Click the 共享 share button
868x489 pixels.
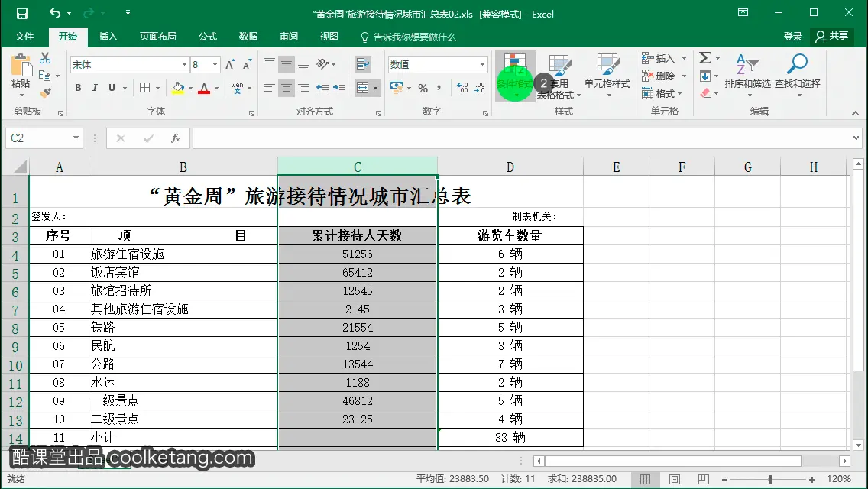(832, 37)
